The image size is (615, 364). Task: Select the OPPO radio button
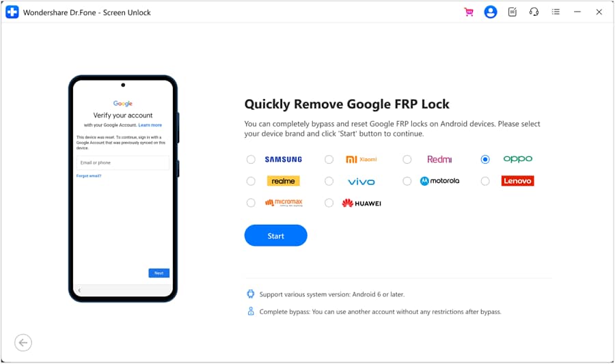pos(485,160)
